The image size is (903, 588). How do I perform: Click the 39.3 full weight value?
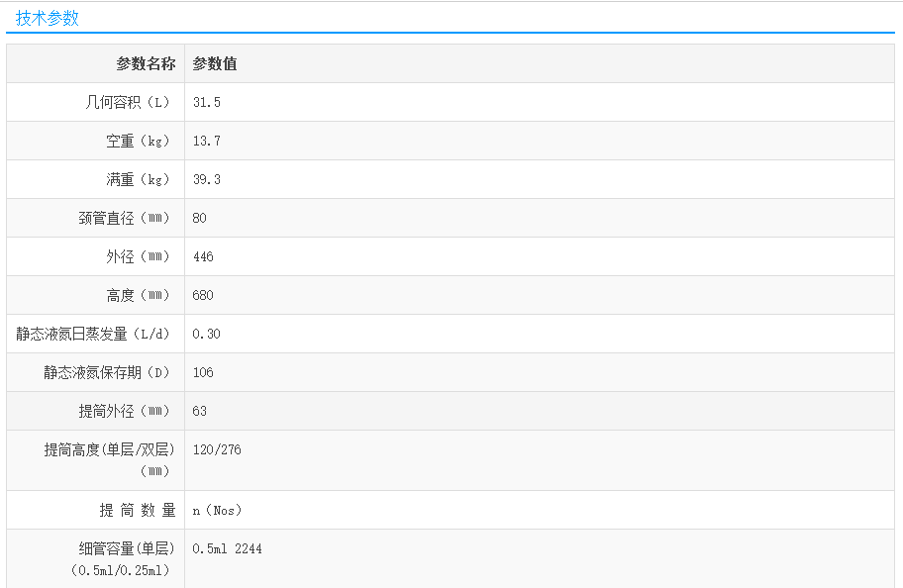click(207, 179)
